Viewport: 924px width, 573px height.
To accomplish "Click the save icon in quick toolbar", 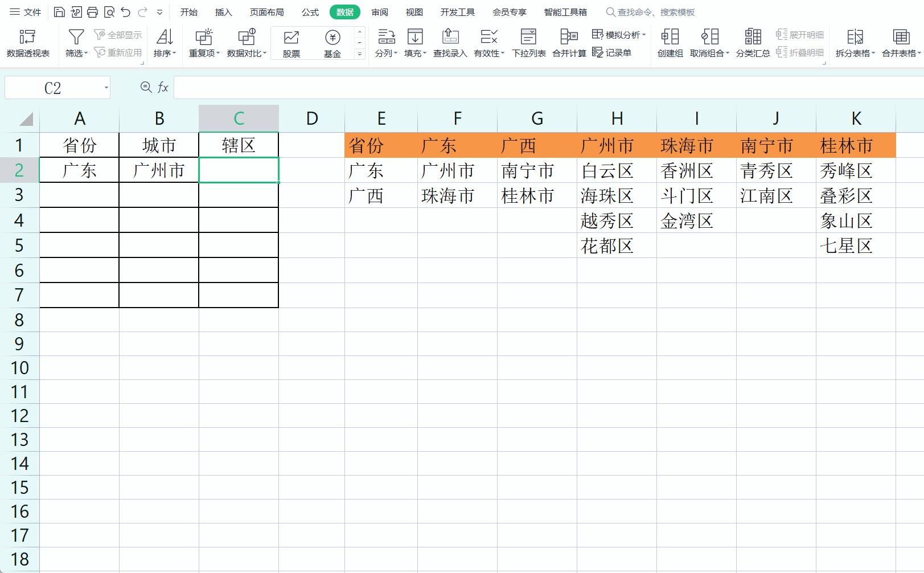I will [59, 12].
